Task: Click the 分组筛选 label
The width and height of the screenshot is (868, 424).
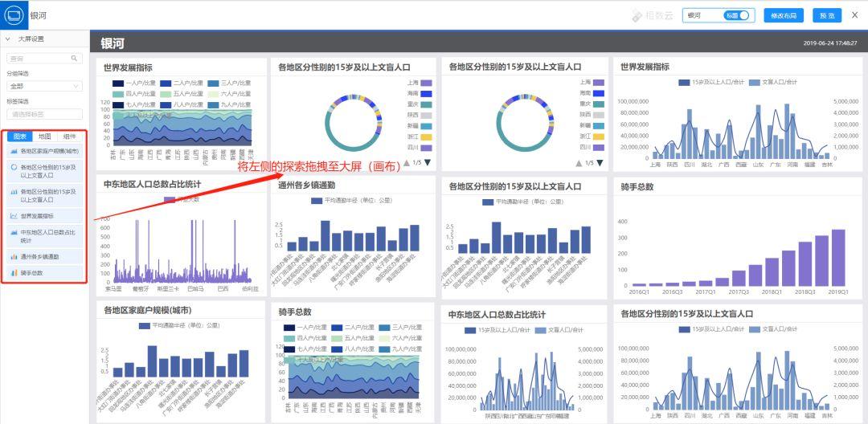Action: click(x=18, y=73)
